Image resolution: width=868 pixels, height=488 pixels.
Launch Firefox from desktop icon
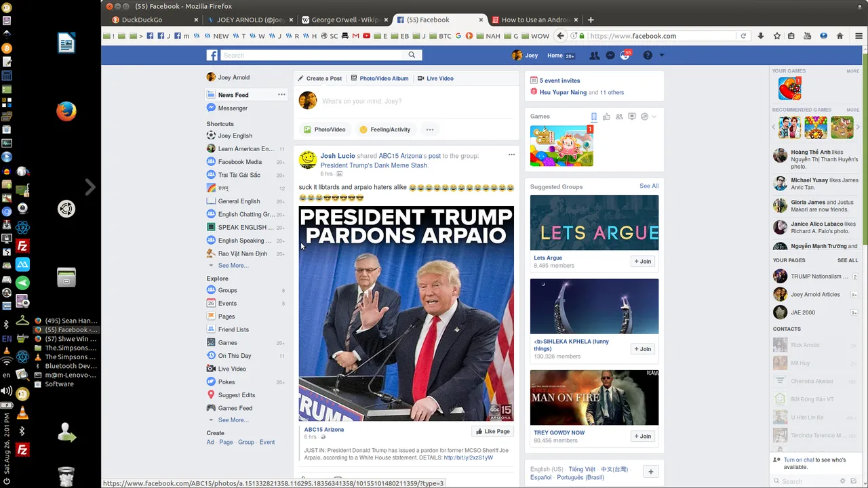pos(66,111)
